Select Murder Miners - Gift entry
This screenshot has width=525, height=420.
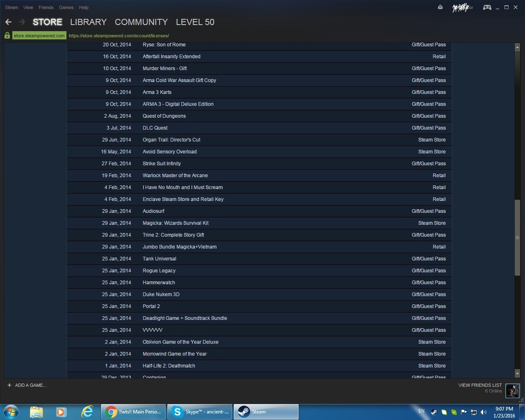coord(259,68)
